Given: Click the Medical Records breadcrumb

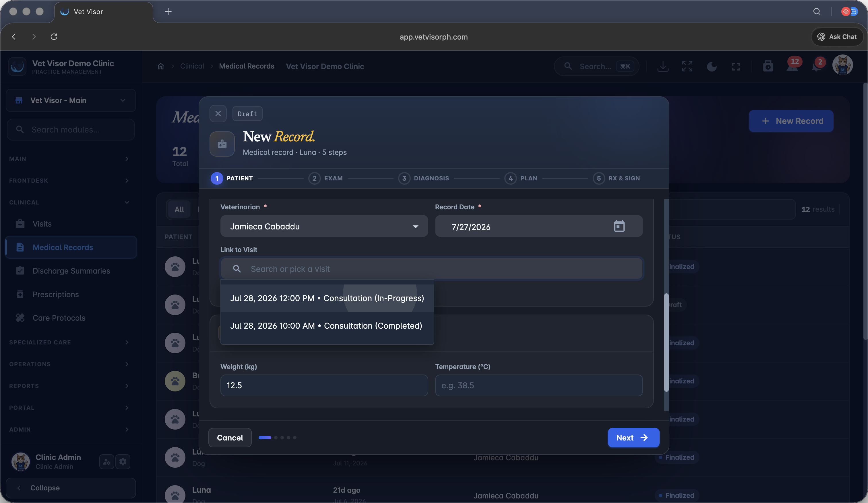Looking at the screenshot, I should (x=247, y=66).
